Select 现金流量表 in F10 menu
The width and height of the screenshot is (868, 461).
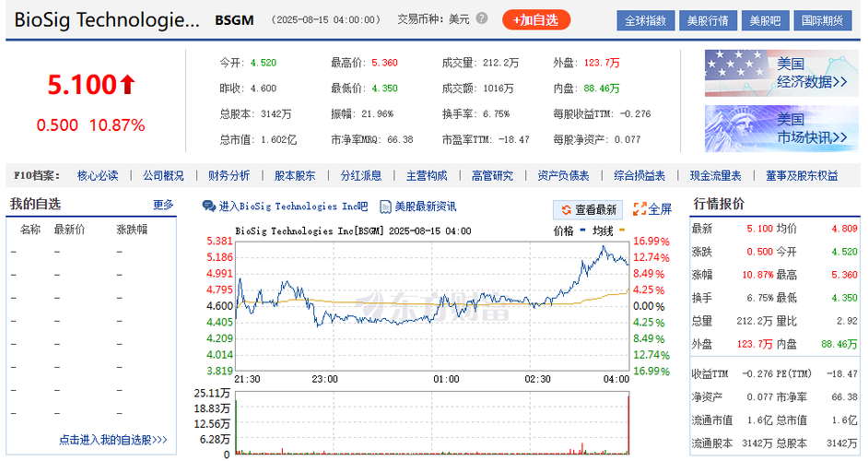pyautogui.click(x=715, y=176)
